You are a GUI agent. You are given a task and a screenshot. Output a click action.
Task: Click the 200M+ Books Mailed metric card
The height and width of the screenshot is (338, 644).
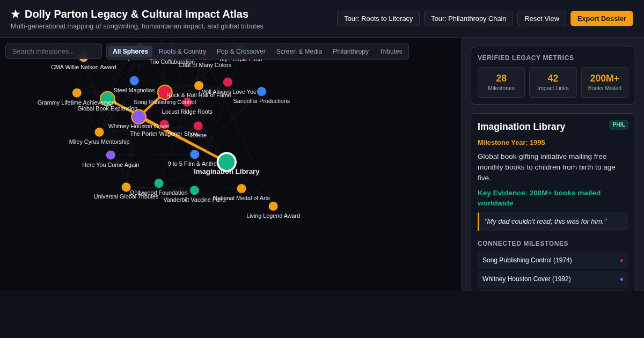point(605,82)
